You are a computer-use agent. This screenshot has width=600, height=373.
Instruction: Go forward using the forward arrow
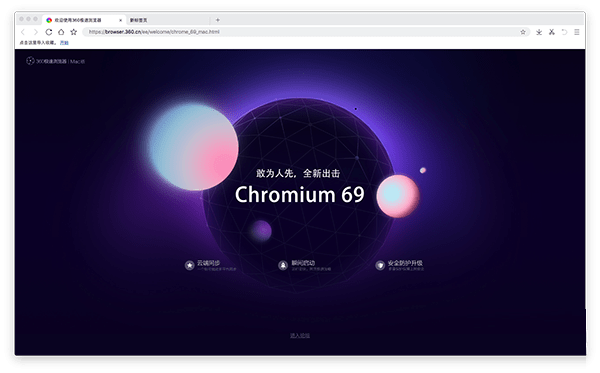coord(36,32)
